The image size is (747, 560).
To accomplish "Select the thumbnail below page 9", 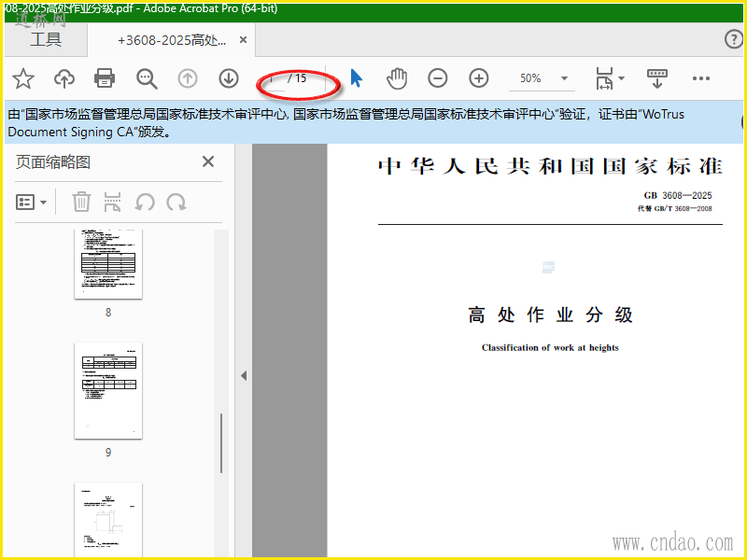I will click(x=108, y=519).
